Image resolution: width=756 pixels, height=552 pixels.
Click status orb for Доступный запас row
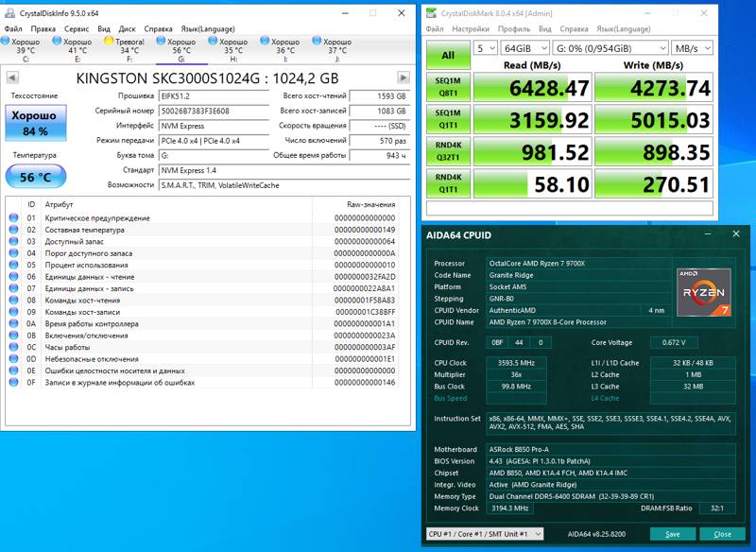point(13,241)
